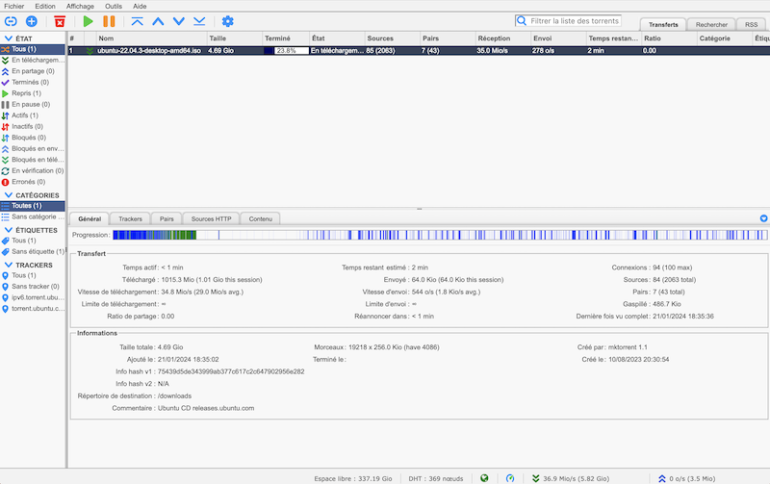The height and width of the screenshot is (484, 770).
Task: Move torrent to top of queue
Action: pyautogui.click(x=137, y=21)
